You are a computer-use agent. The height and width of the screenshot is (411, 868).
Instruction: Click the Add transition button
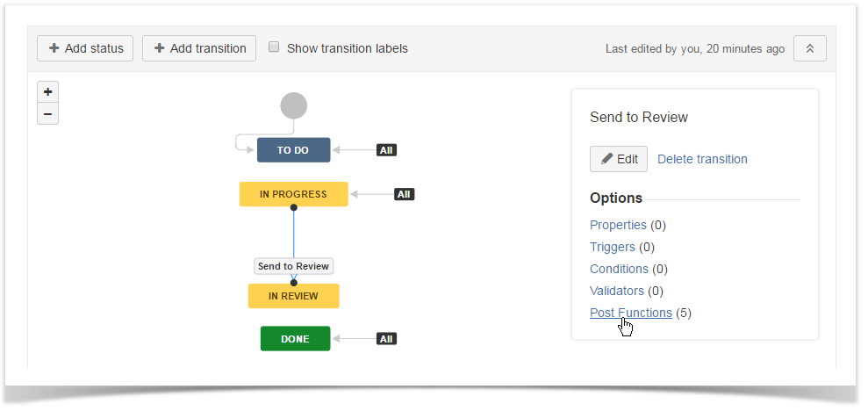point(199,48)
